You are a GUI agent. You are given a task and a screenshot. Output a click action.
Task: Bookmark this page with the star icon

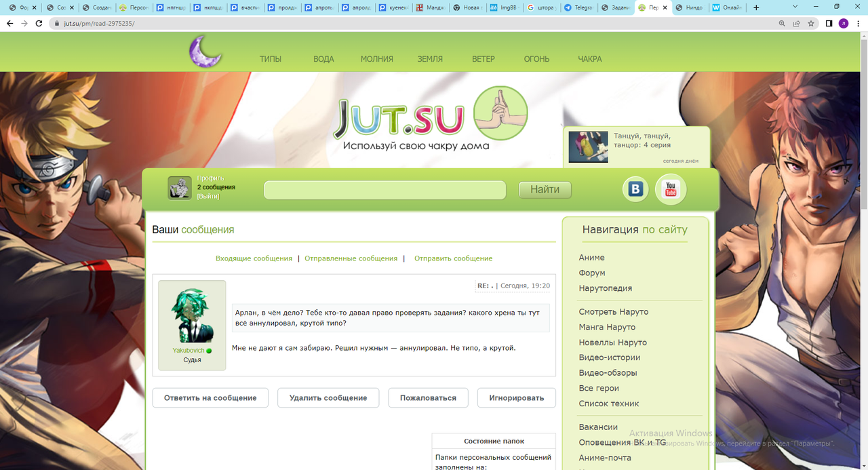pos(811,23)
